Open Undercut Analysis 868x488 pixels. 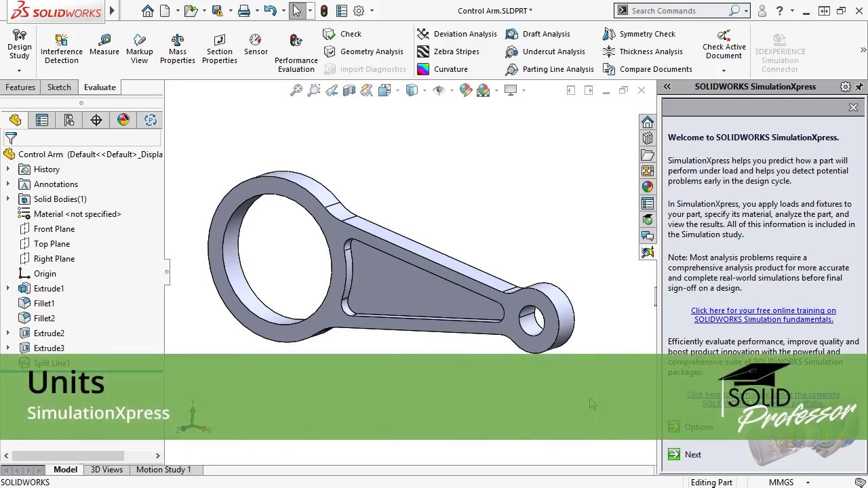(x=545, y=52)
